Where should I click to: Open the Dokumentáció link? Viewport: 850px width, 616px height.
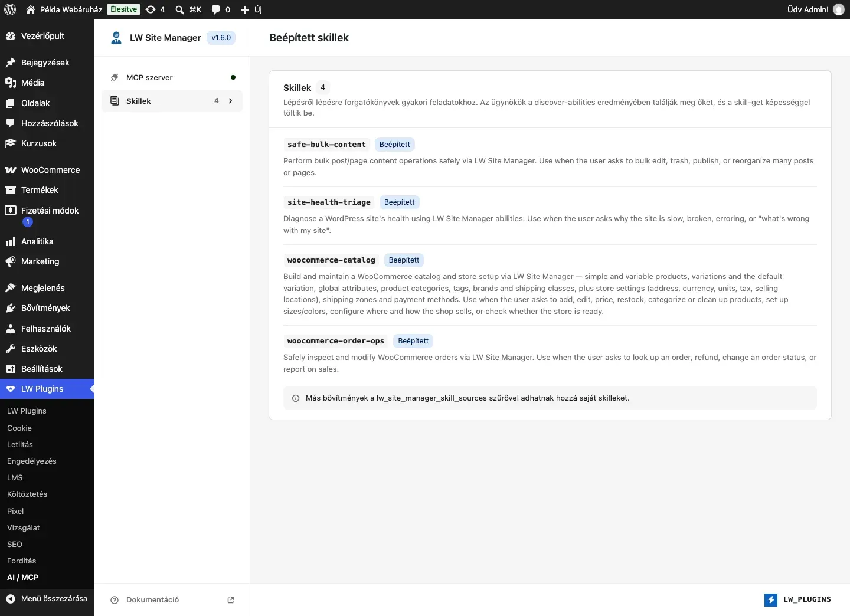[152, 600]
